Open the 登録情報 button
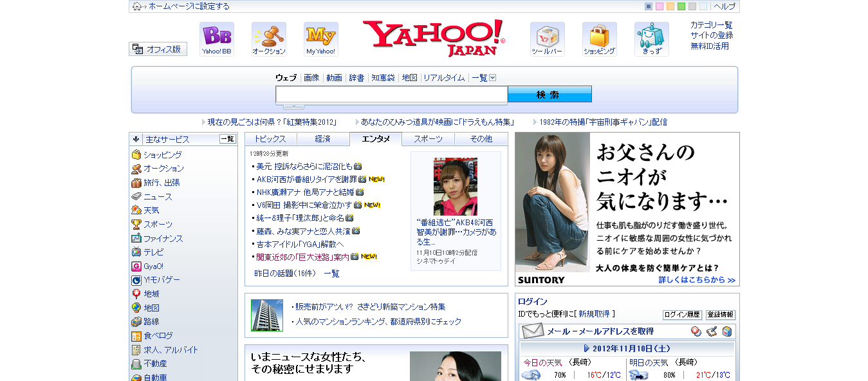868x381 pixels. (x=721, y=315)
